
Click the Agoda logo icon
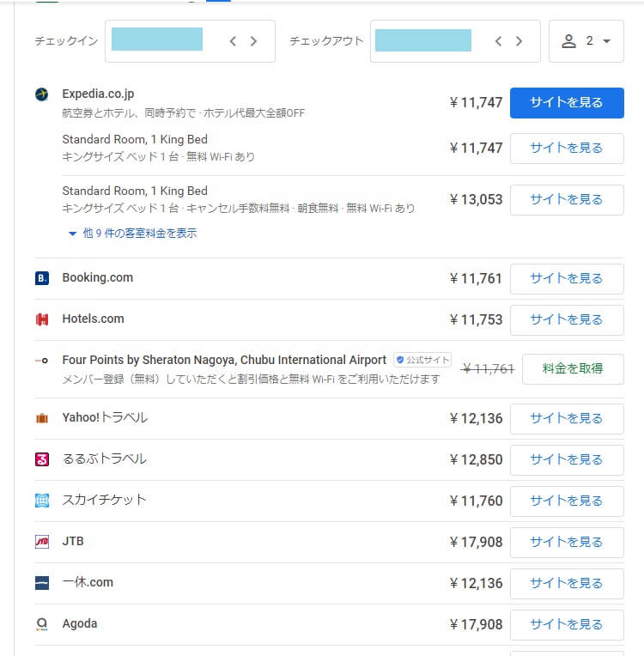pos(42,624)
